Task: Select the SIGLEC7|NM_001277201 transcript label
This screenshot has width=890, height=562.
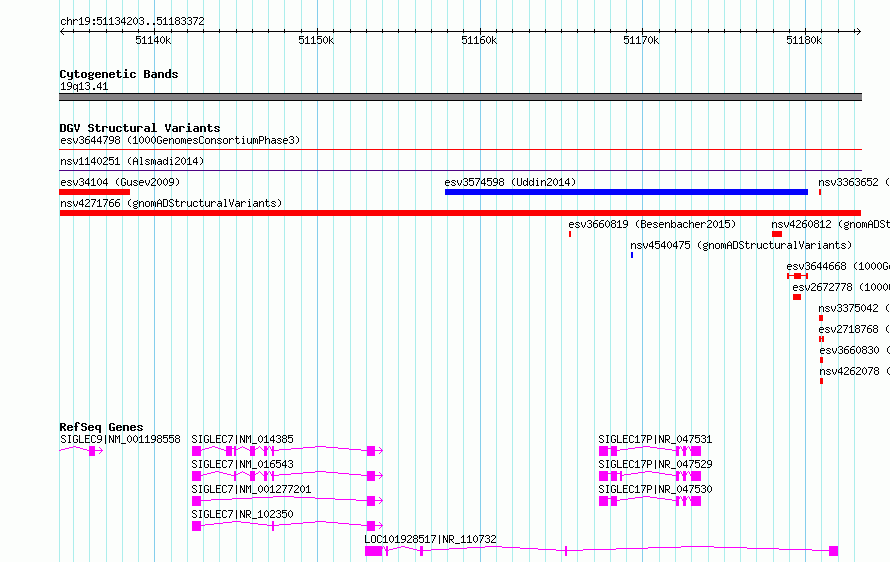Action: pos(251,489)
